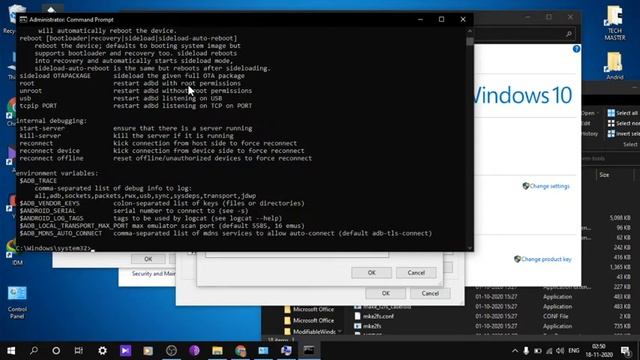Click Command Prompt title bar system icon
Image resolution: width=640 pixels, height=360 pixels.
[23, 19]
